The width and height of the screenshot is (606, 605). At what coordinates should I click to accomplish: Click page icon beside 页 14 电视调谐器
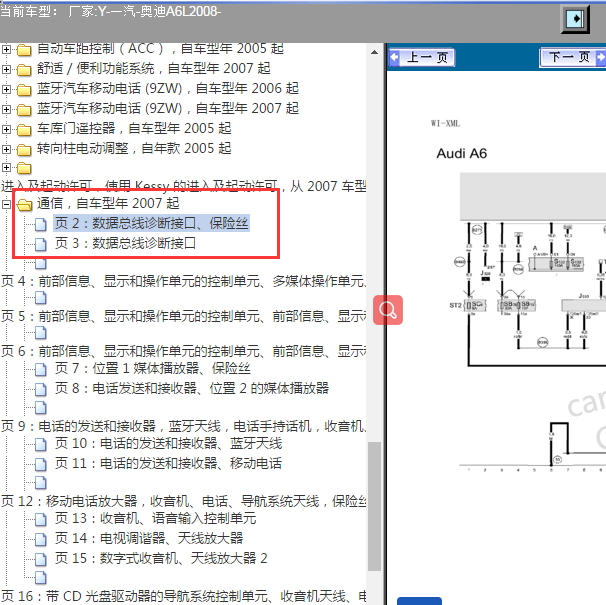click(41, 539)
